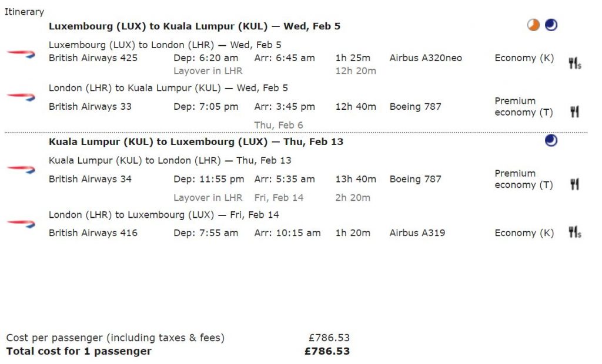Select the Kuala Lumpur to Luxembourg heading
602x364 pixels.
(x=196, y=142)
